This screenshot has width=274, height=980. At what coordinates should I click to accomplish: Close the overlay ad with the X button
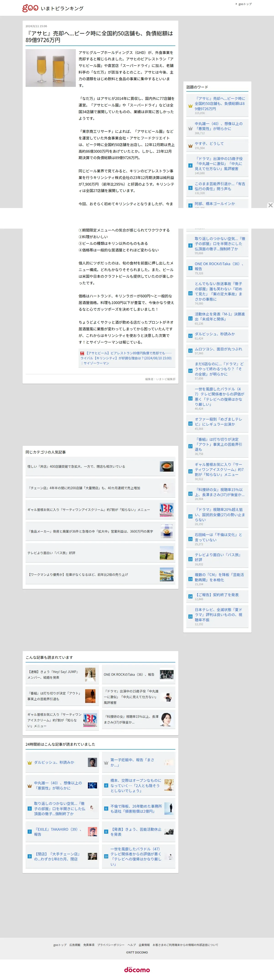[270, 205]
